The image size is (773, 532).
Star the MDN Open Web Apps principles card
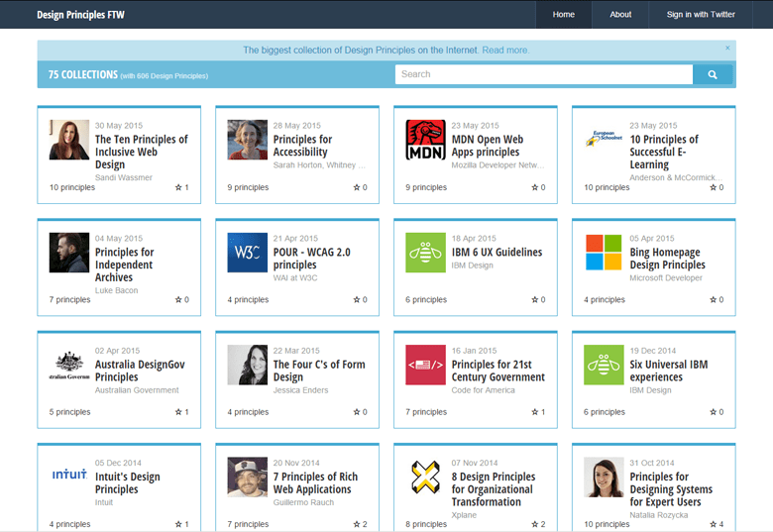coord(535,187)
